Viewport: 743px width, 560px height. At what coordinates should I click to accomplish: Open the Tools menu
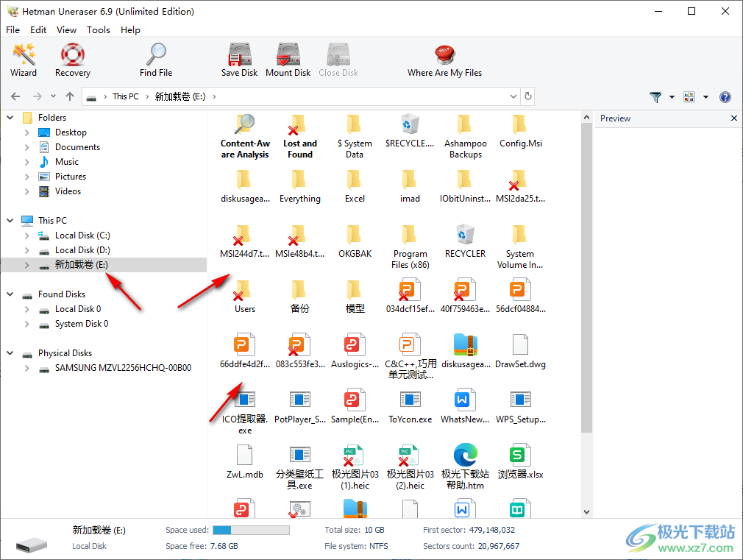99,30
